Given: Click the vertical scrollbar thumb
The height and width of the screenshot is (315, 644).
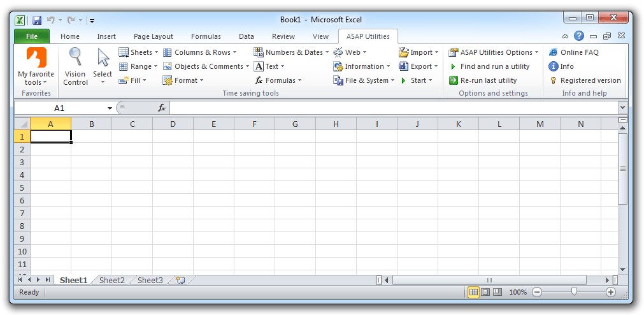Looking at the screenshot, I should (x=622, y=168).
